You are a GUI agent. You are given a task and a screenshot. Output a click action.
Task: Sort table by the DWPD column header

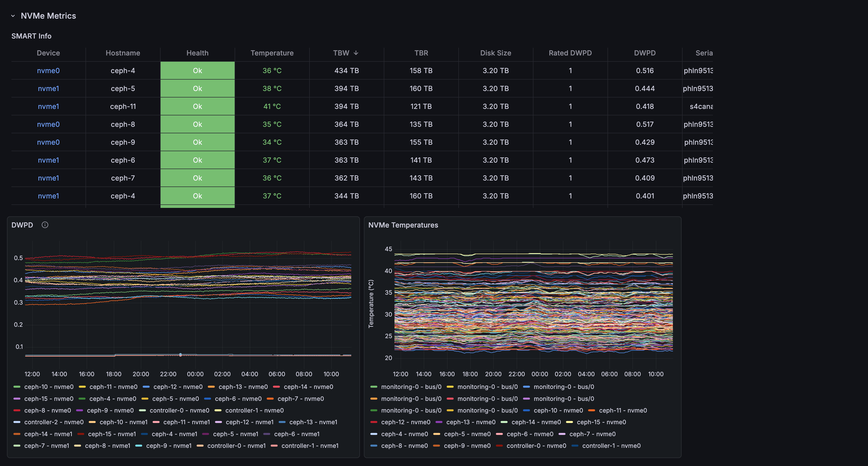click(645, 53)
